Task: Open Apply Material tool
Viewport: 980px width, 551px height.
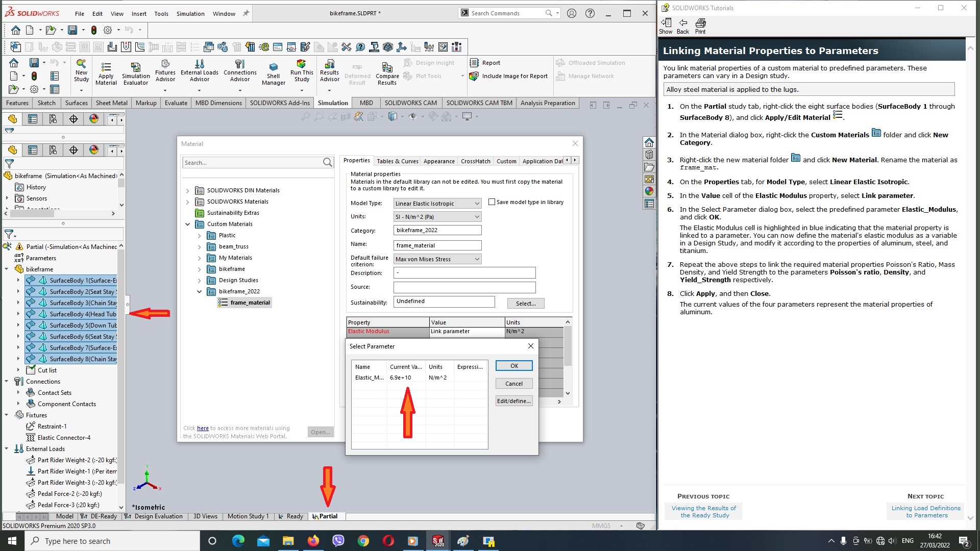Action: coord(106,73)
